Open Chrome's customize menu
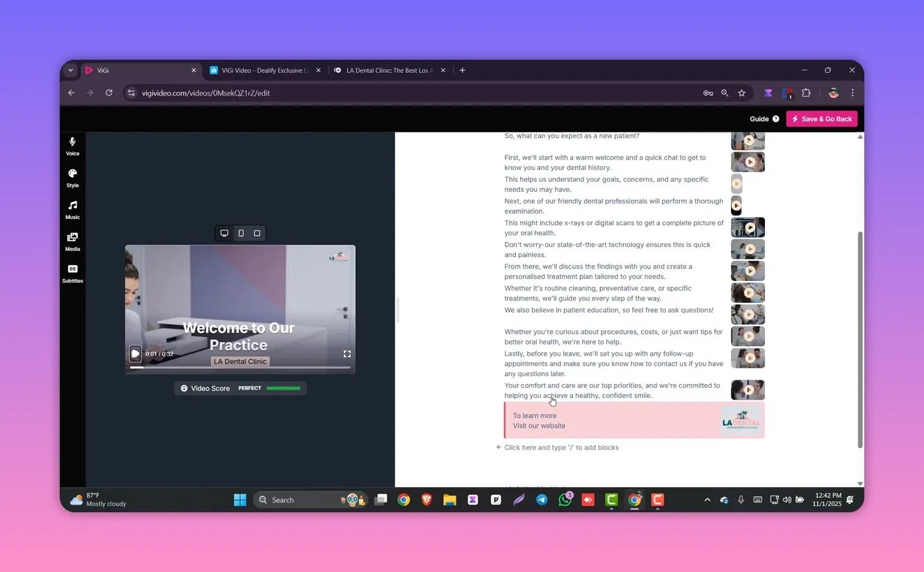This screenshot has width=924, height=572. 852,92
